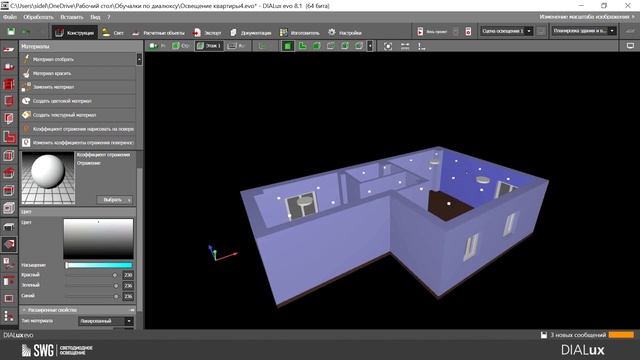Open Настройки with the gear icon
Screen dimensions: 640x360
point(345,33)
